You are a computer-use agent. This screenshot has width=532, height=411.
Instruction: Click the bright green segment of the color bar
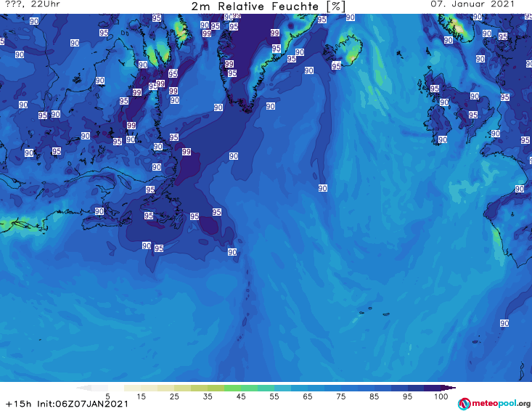(232, 388)
